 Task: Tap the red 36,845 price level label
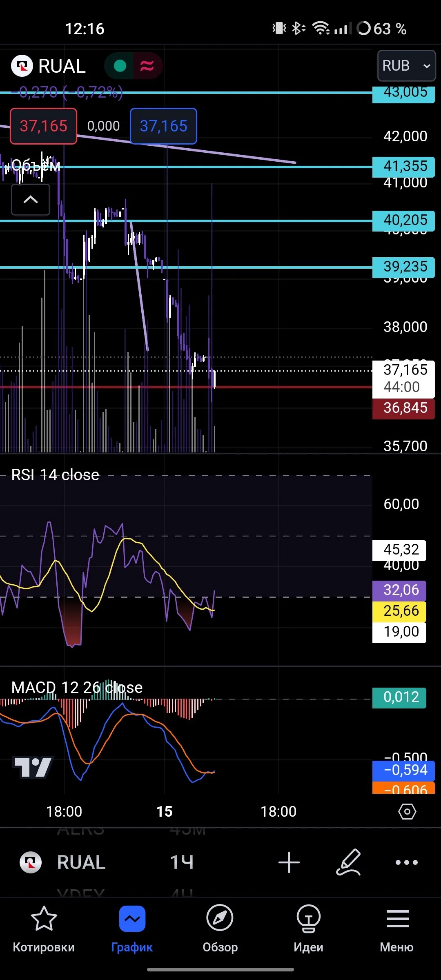403,408
